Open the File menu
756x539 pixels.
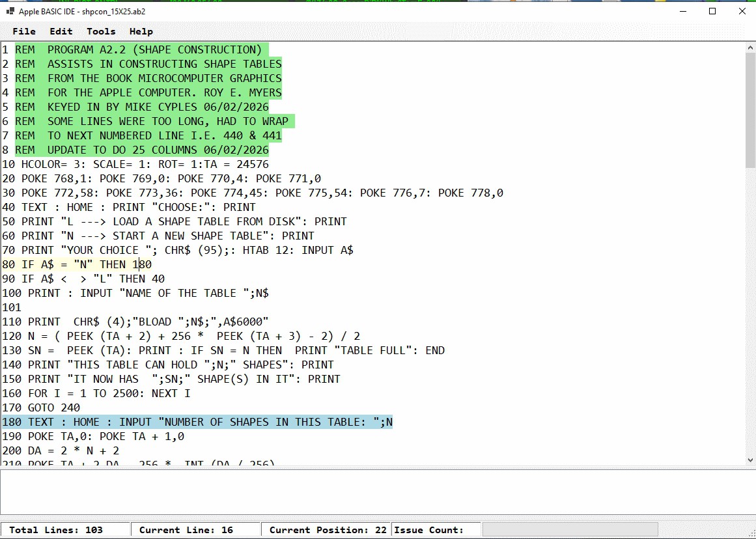(23, 31)
